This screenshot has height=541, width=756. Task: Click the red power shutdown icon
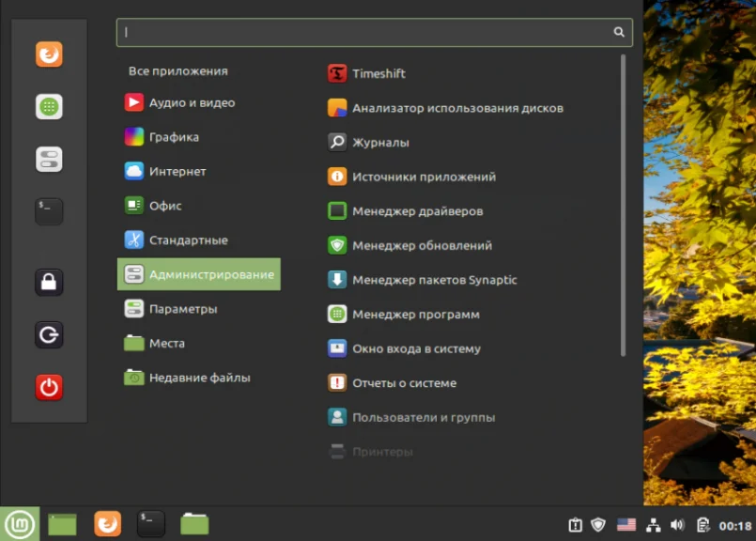tap(49, 387)
